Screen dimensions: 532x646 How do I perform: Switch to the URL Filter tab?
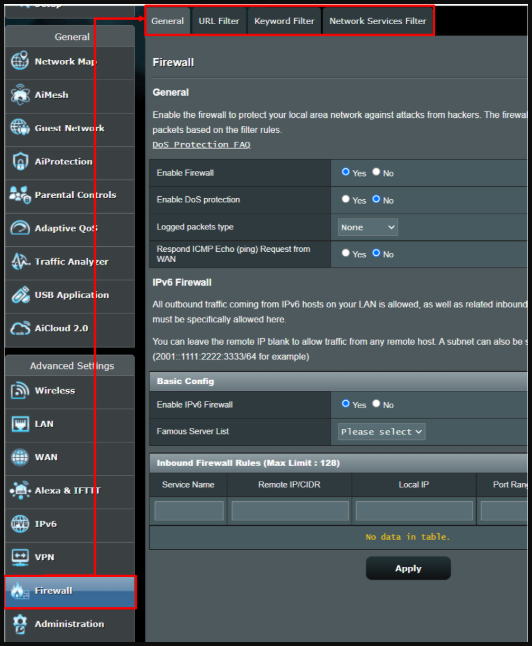[219, 21]
